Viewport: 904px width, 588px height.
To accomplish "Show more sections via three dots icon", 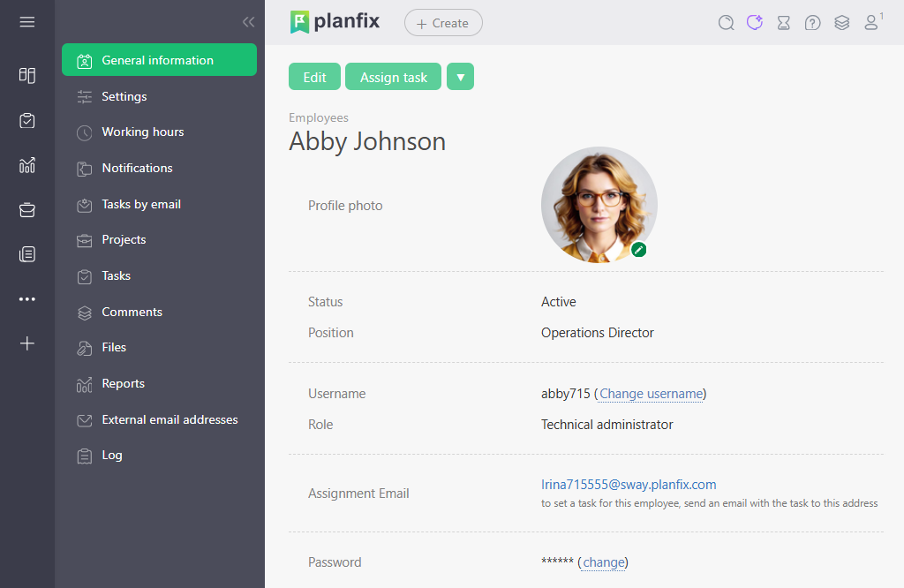I will (x=27, y=299).
